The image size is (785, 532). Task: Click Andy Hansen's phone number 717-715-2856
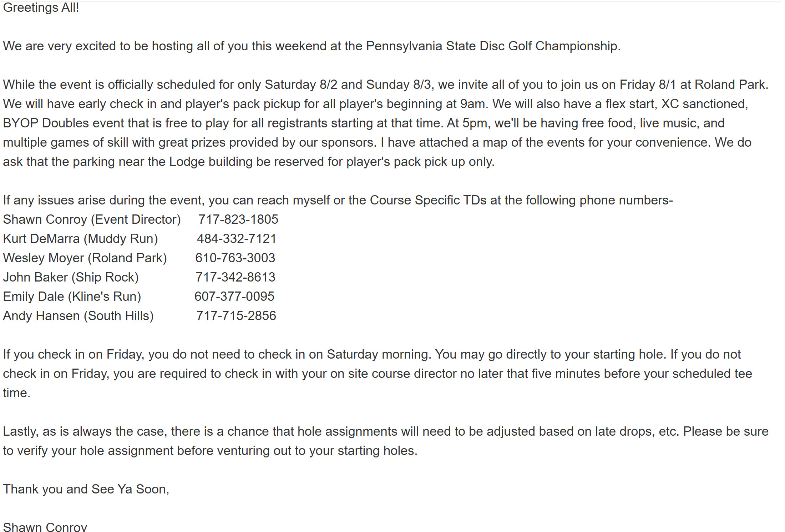236,316
